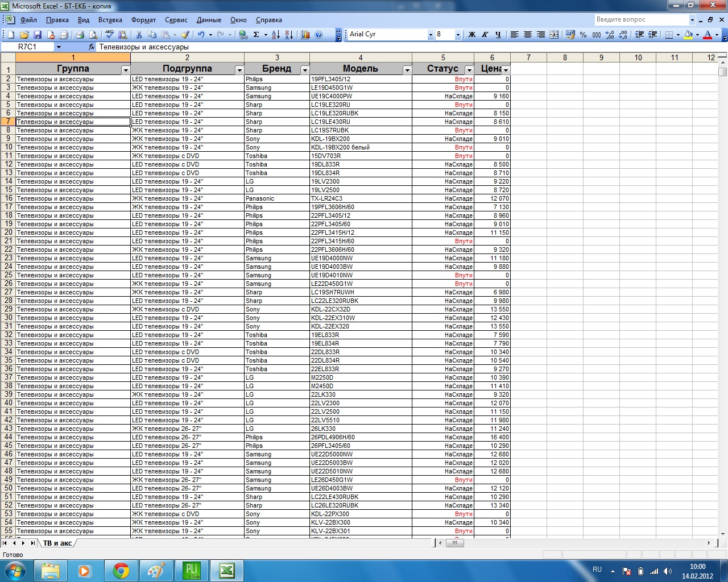Open the Вставка menu
The height and width of the screenshot is (582, 728).
pyautogui.click(x=110, y=20)
